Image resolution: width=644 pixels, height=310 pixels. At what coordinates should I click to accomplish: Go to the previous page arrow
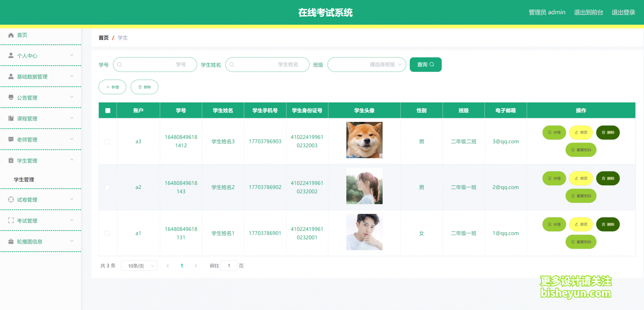(x=167, y=266)
